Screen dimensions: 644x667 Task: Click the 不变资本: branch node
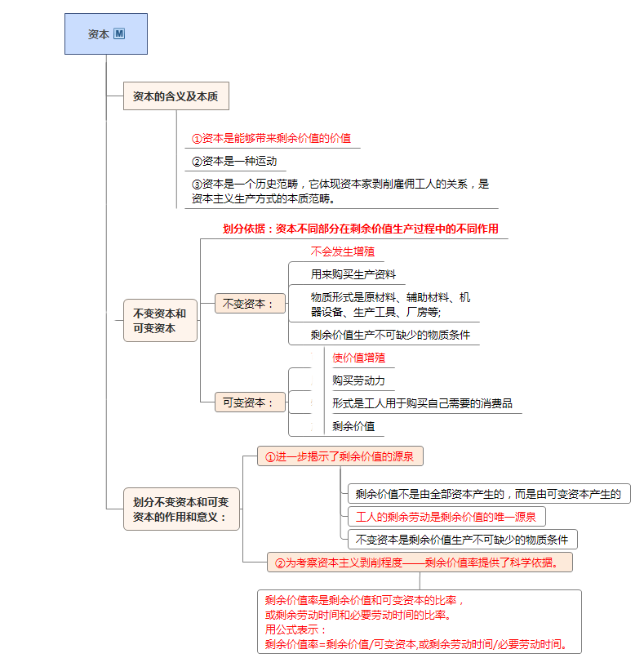pos(250,304)
